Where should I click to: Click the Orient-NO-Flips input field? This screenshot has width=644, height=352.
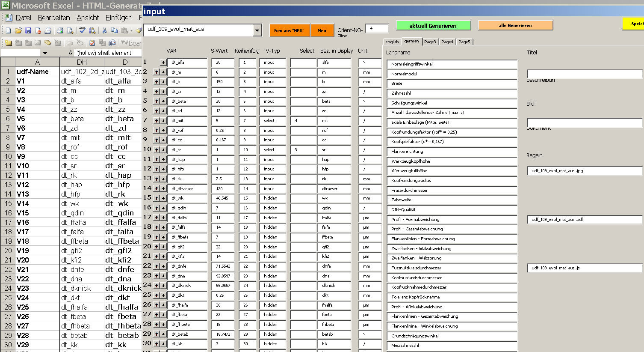tap(377, 28)
